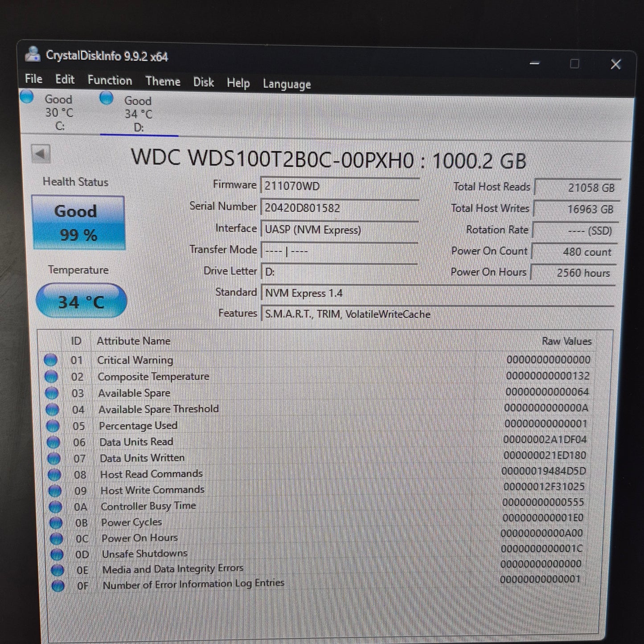Select the Controller Busy Time attribute name
This screenshot has height=644, width=644.
(148, 506)
